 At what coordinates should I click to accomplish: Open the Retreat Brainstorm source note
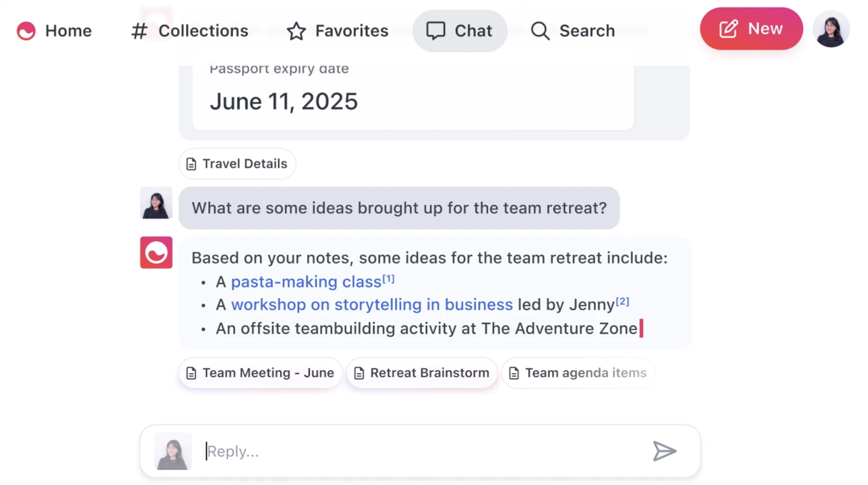[x=422, y=373]
